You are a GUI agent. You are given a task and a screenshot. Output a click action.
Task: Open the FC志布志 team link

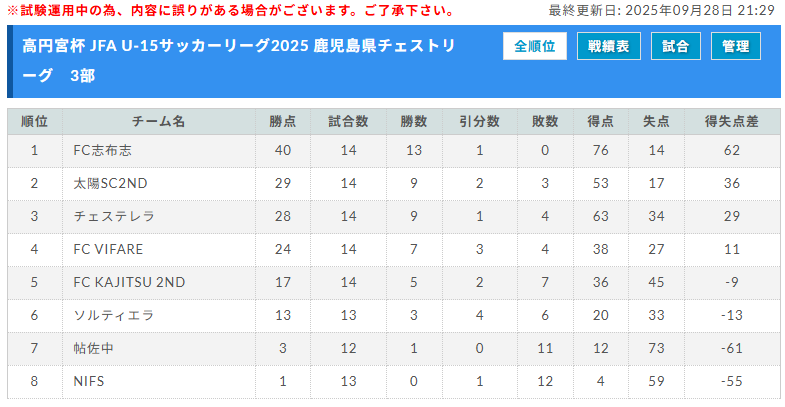pos(103,151)
